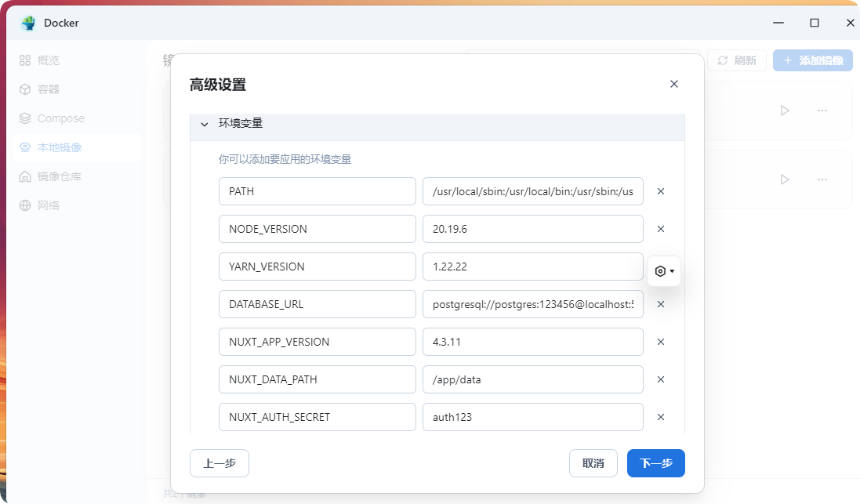This screenshot has height=504, width=860.
Task: Open the floating hexagon settings dropdown
Action: (664, 271)
